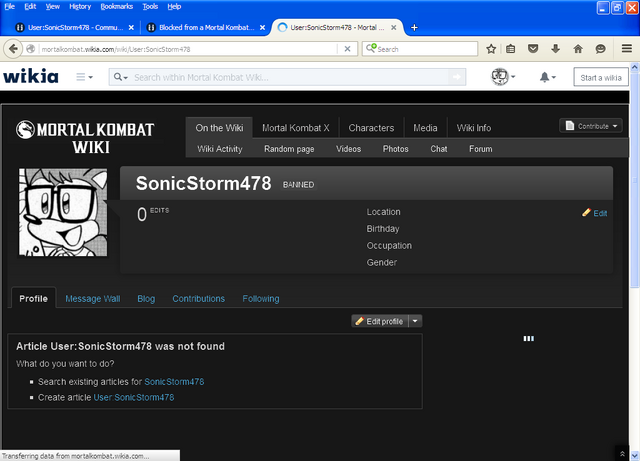Close the 'User:SonicStorm478 - Commu...' tab
The width and height of the screenshot is (640, 461).
(x=131, y=27)
